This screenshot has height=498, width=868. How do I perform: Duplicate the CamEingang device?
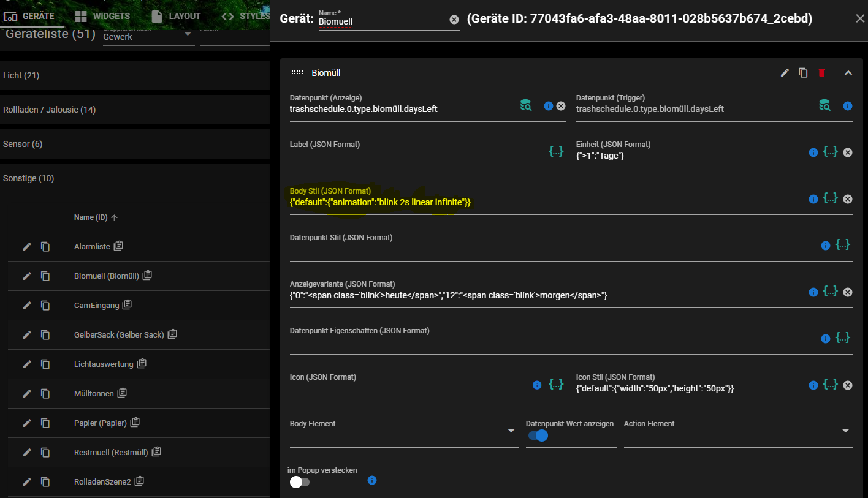pos(45,305)
